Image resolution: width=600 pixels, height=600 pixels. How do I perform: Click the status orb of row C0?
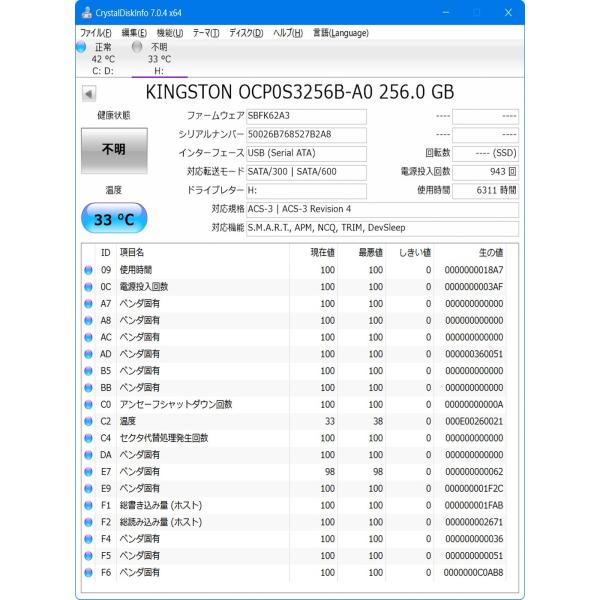click(88, 405)
